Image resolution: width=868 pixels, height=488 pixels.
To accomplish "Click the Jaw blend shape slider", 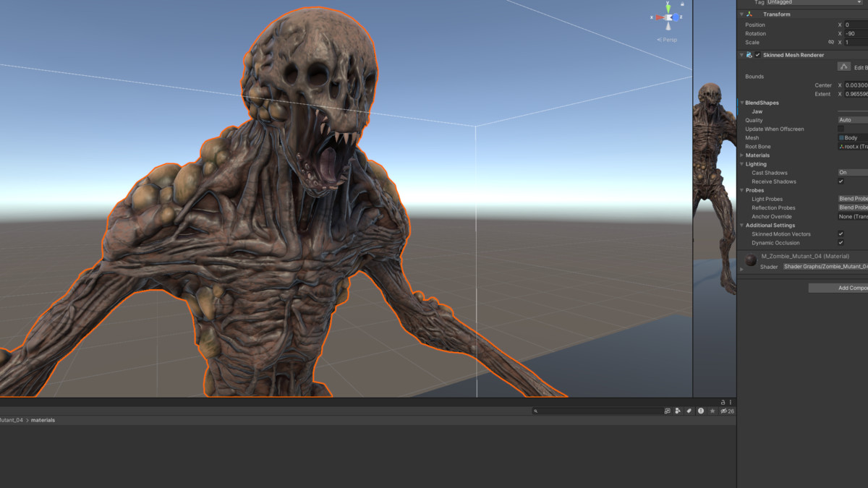I will (x=852, y=111).
